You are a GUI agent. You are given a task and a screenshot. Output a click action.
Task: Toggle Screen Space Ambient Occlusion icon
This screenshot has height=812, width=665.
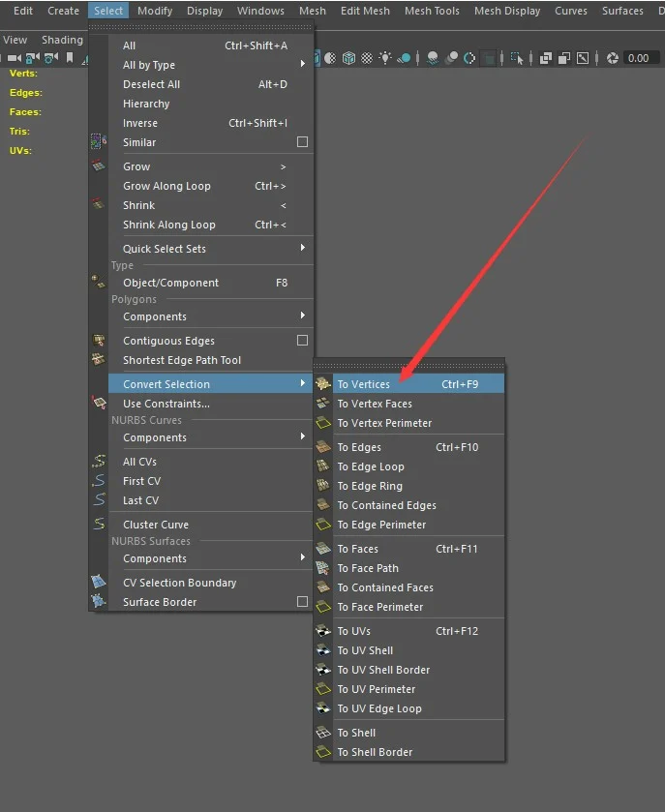click(x=433, y=58)
